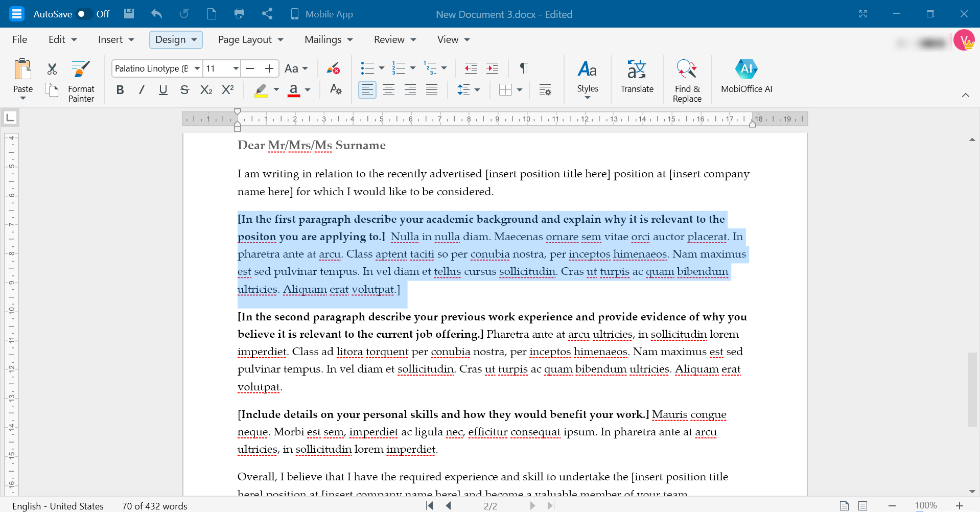Open the hamburger menu icon
The height and width of the screenshot is (512, 980).
17,14
